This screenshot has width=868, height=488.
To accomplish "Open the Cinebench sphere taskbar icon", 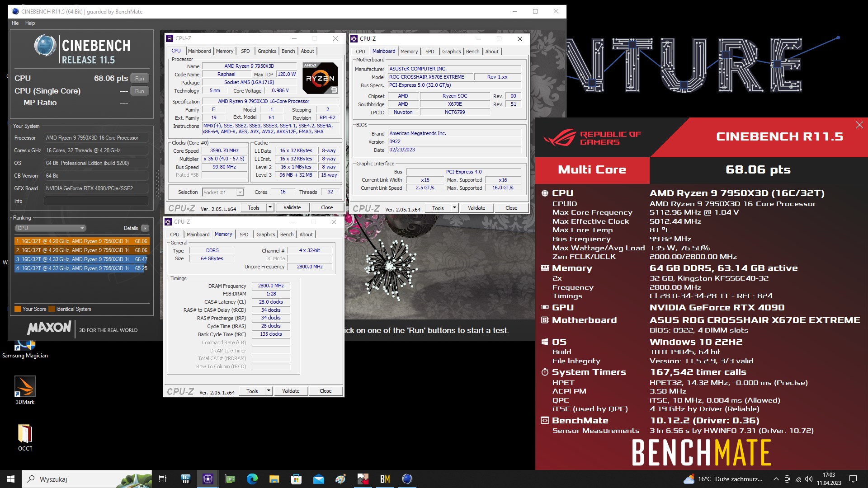I will pos(407,479).
